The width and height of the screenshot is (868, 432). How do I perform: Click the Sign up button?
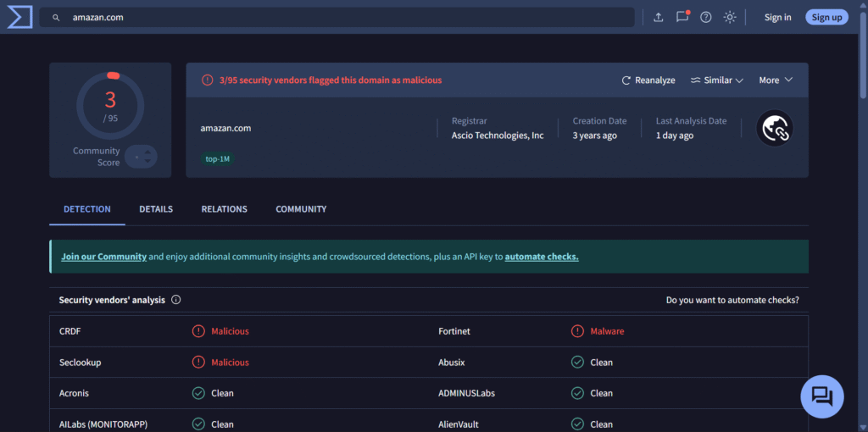tap(826, 17)
